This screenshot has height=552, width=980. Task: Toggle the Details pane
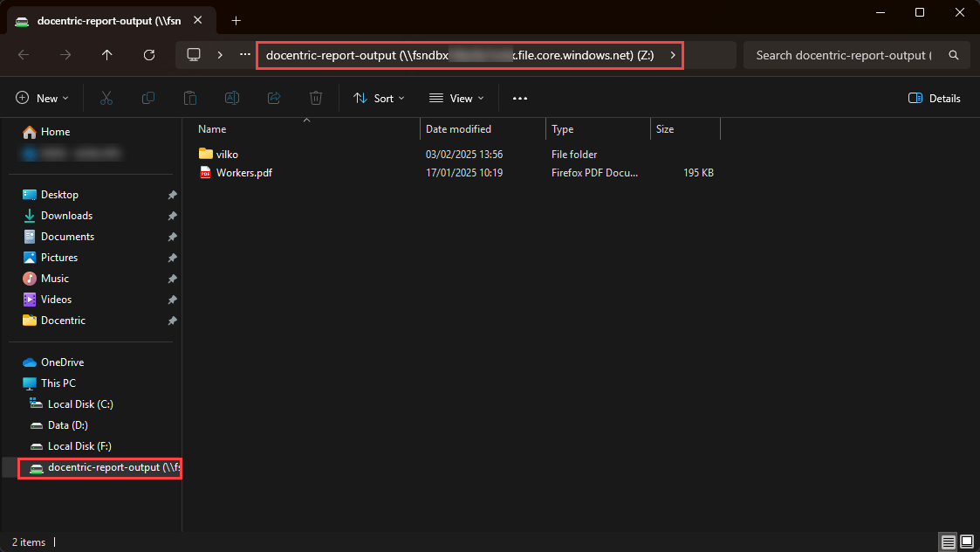pyautogui.click(x=935, y=98)
